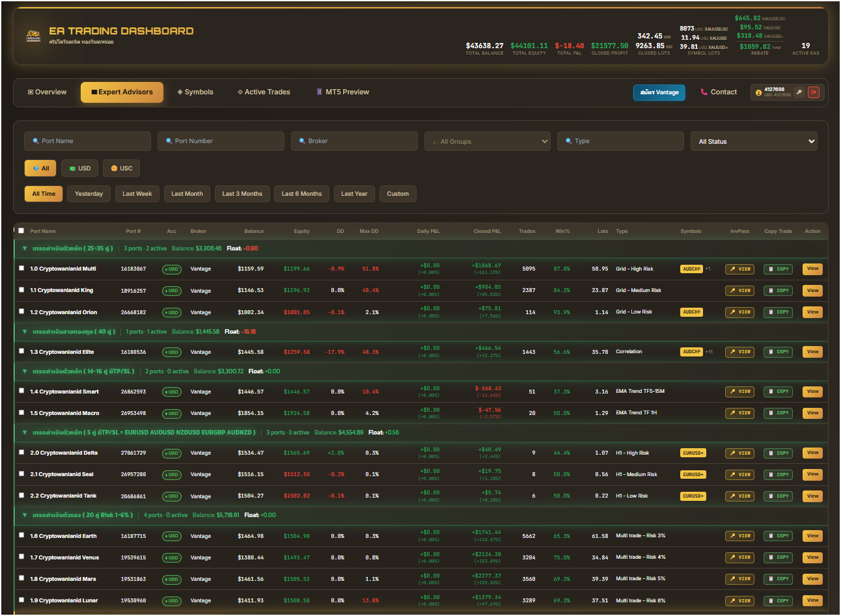
Task: Click the blue Vantage signup button
Action: point(659,92)
